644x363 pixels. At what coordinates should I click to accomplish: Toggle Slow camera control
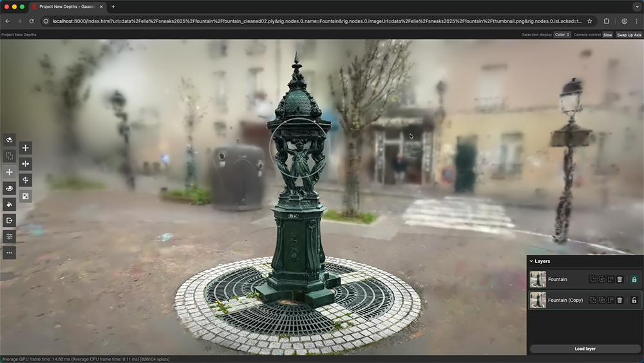tap(607, 35)
